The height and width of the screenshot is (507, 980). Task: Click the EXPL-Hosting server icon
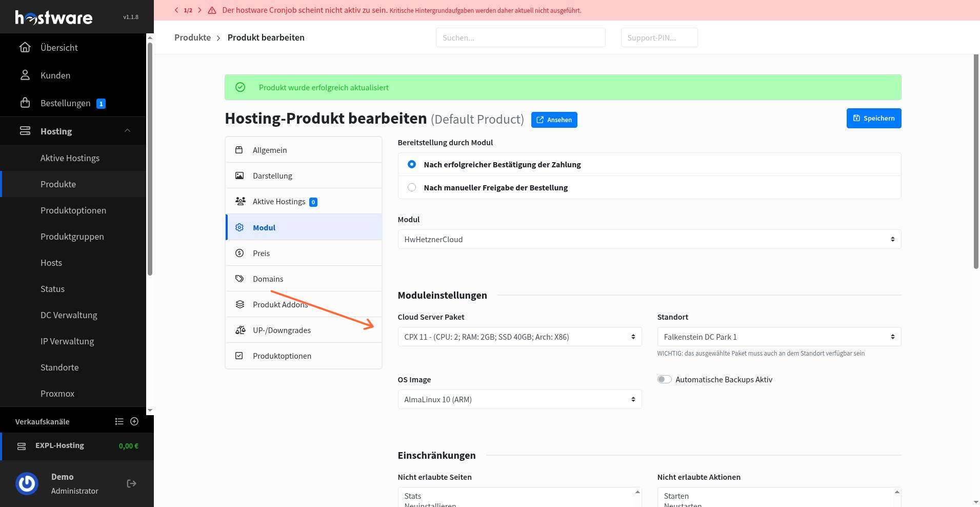[22, 446]
